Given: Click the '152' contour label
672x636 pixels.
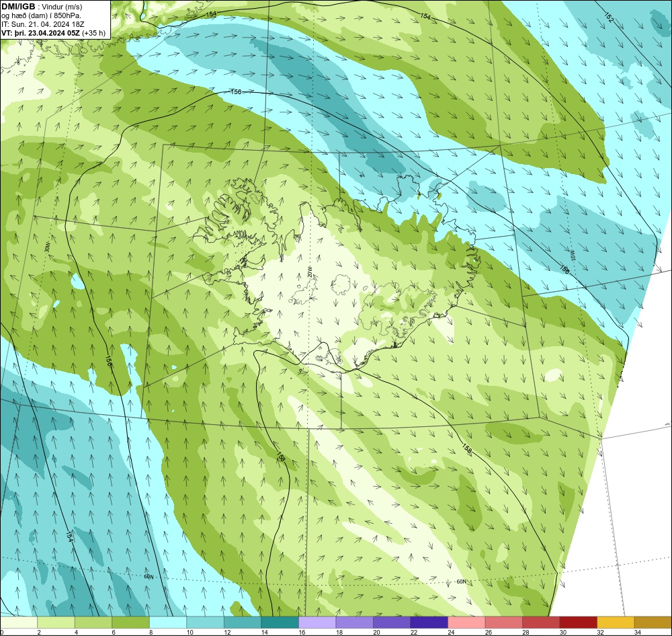Looking at the screenshot, I should tap(609, 17).
